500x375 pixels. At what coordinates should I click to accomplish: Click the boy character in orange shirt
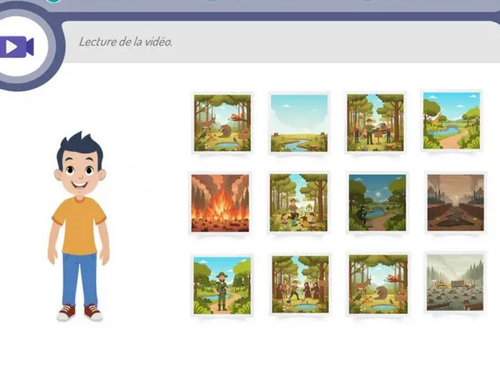[79, 227]
